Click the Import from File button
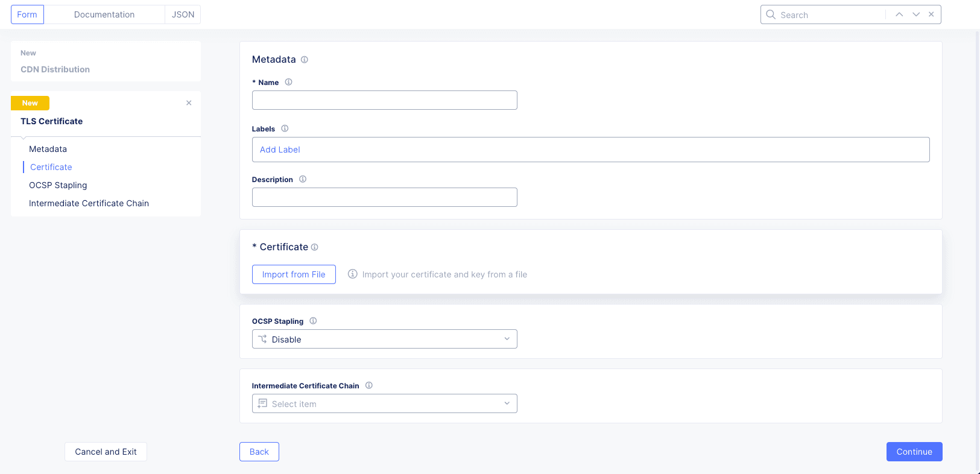The height and width of the screenshot is (474, 980). 294,274
